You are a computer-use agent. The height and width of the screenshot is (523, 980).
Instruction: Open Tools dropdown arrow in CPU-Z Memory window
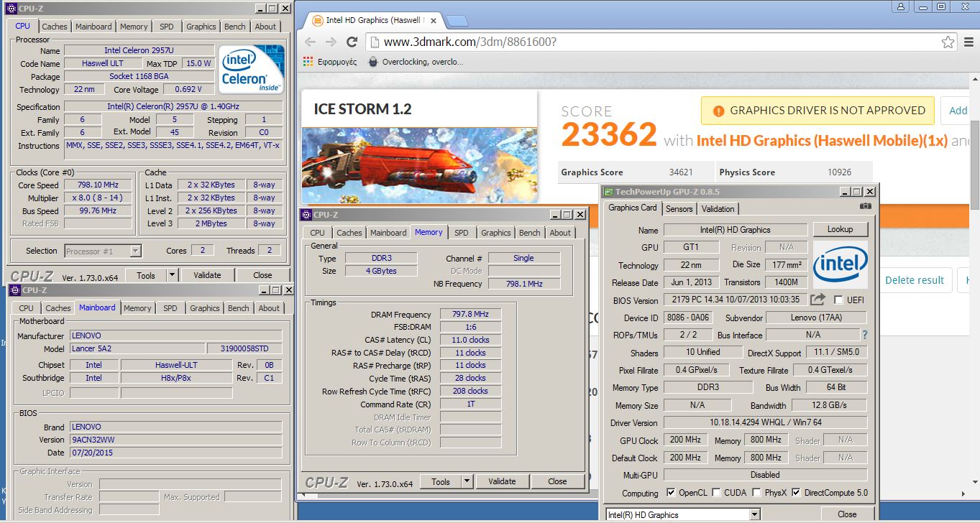click(x=467, y=481)
